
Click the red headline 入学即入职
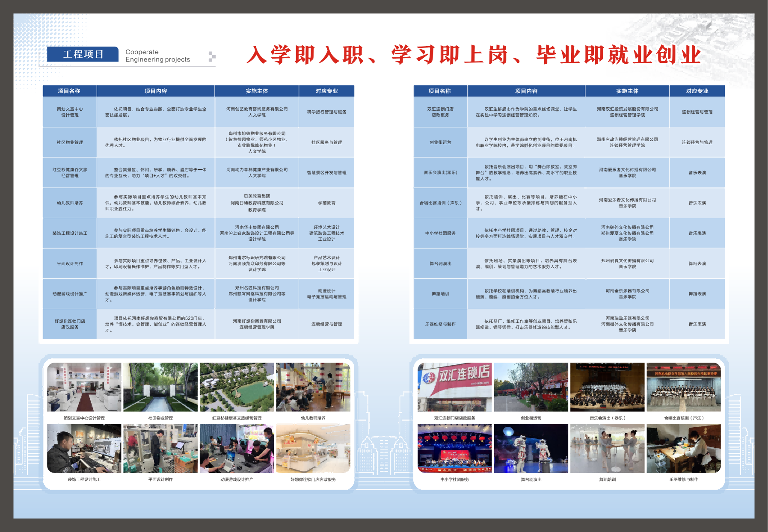coord(305,55)
